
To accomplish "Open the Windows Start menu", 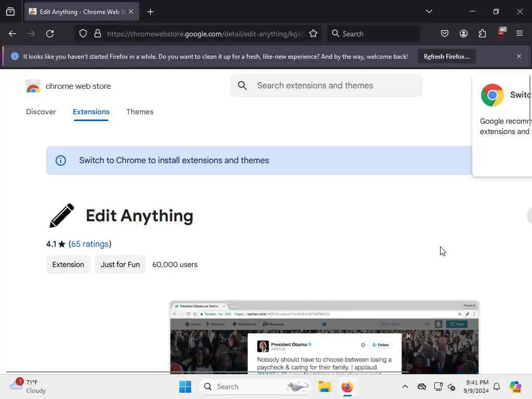I will point(185,387).
